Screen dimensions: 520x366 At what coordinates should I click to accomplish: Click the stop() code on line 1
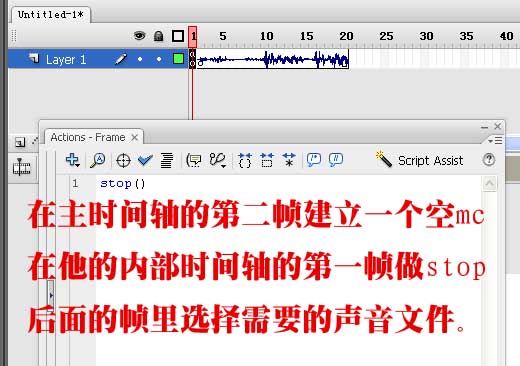(x=123, y=183)
